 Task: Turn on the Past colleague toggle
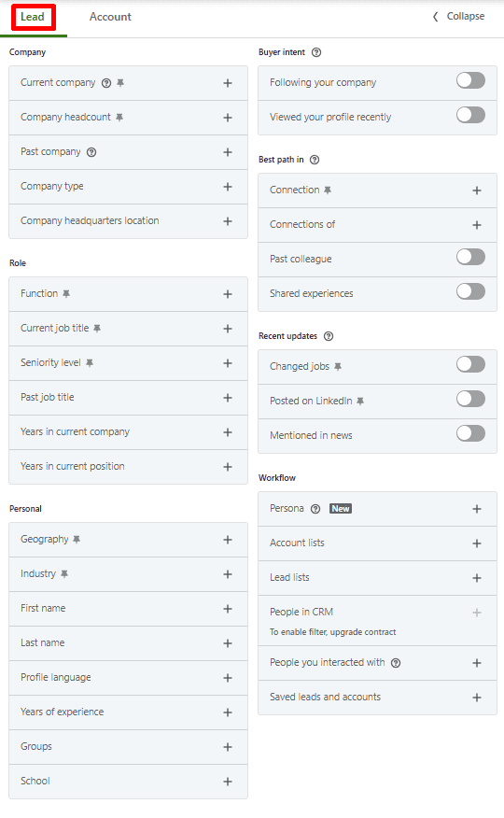[470, 257]
